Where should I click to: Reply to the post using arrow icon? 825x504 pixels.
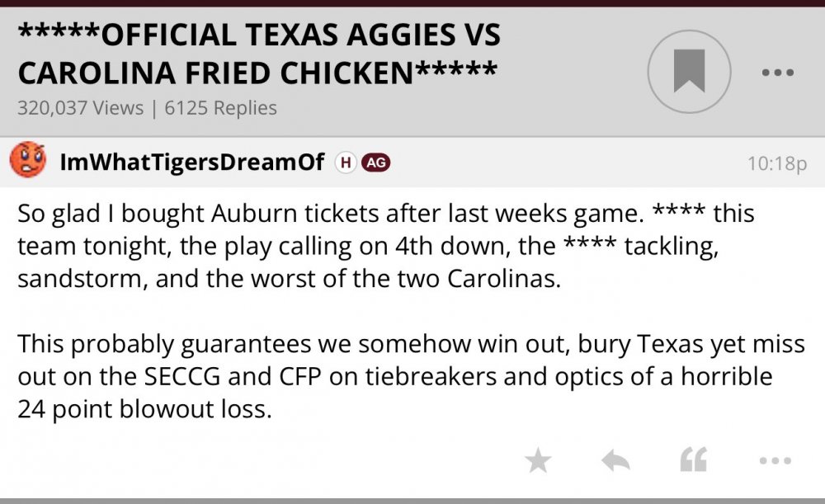point(615,461)
